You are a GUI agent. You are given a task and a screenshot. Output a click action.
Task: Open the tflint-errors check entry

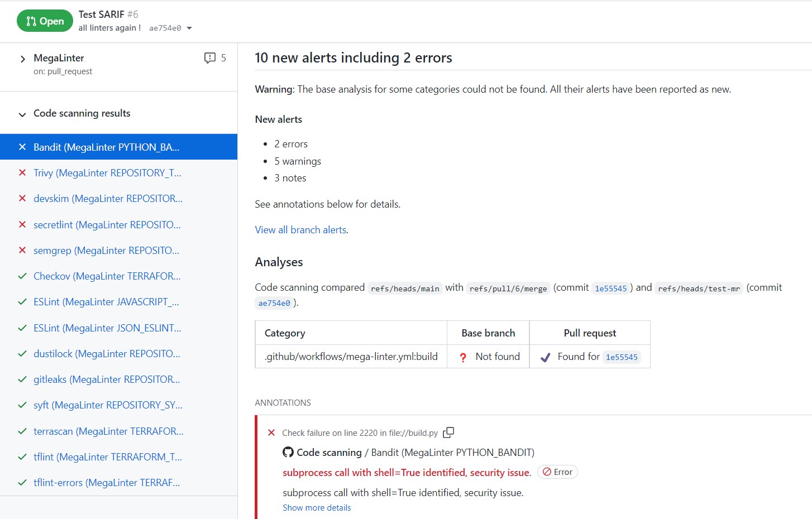click(106, 483)
